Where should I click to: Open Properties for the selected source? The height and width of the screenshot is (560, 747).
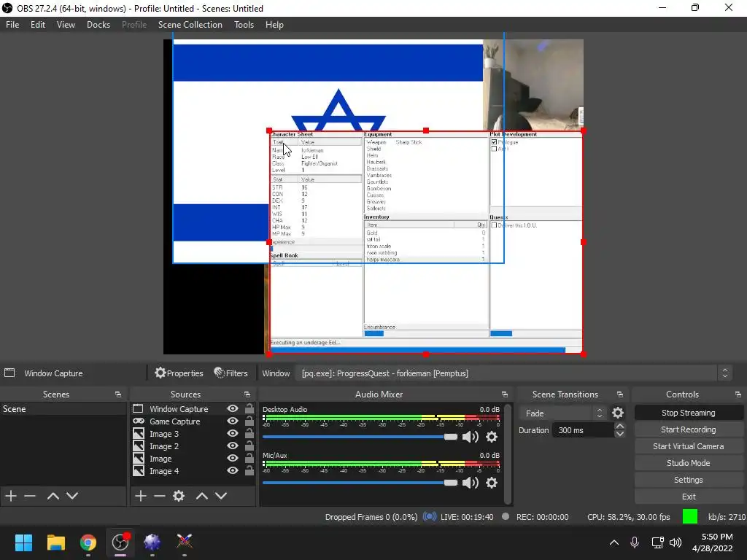[x=179, y=373]
